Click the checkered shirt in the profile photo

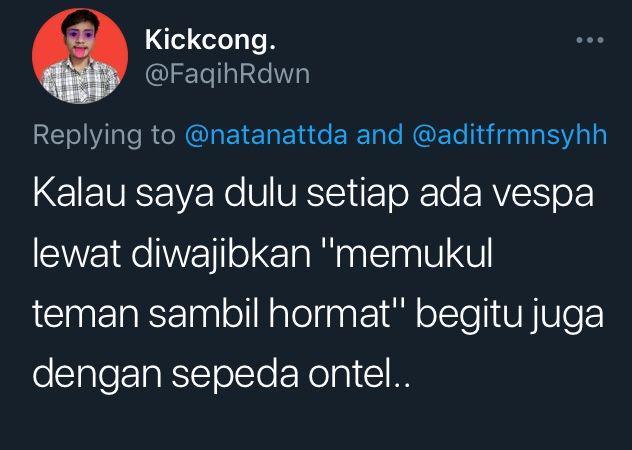tap(80, 81)
